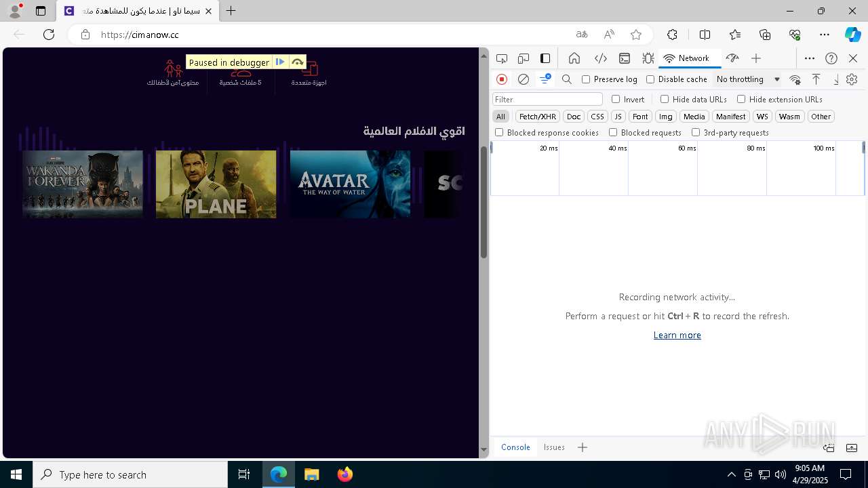Add more tools with the plus icon
Viewport: 868px width, 488px height.
click(x=756, y=58)
